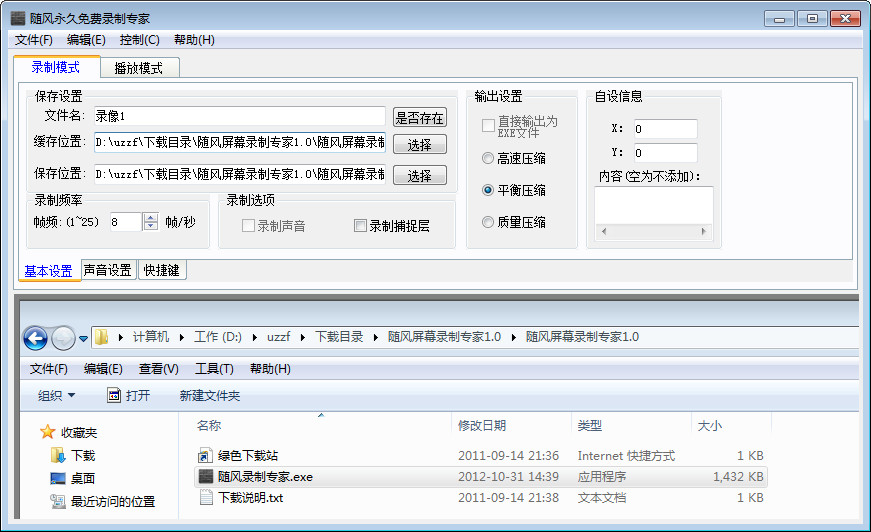Click the X coordinate input field
The height and width of the screenshot is (532, 871).
click(x=665, y=129)
